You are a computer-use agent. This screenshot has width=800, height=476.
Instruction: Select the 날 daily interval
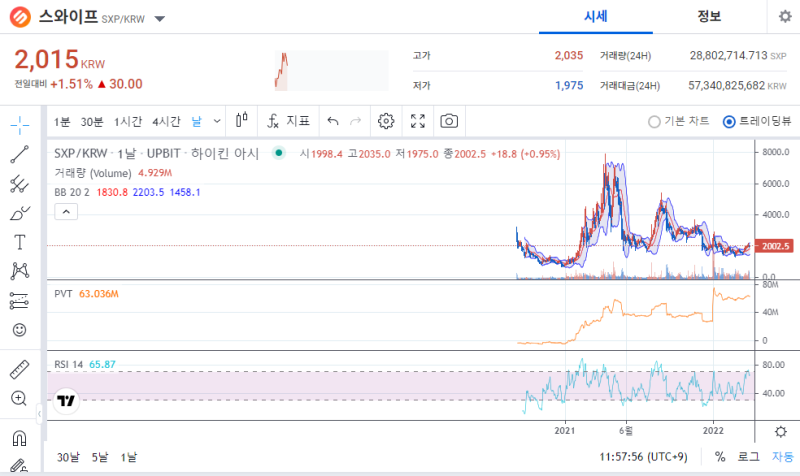196,121
